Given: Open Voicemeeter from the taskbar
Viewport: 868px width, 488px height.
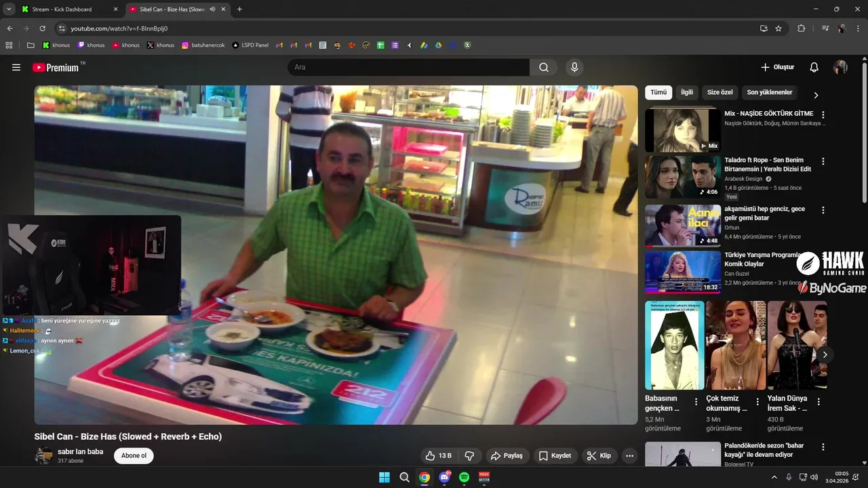Looking at the screenshot, I should [x=484, y=477].
